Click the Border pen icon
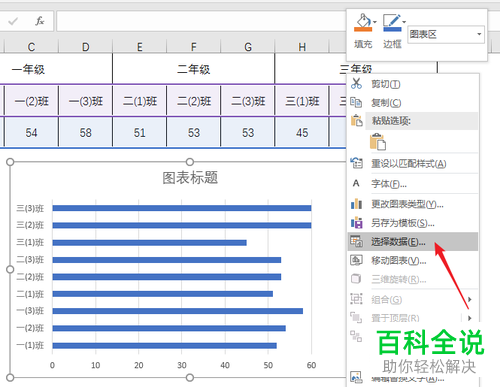 (391, 20)
